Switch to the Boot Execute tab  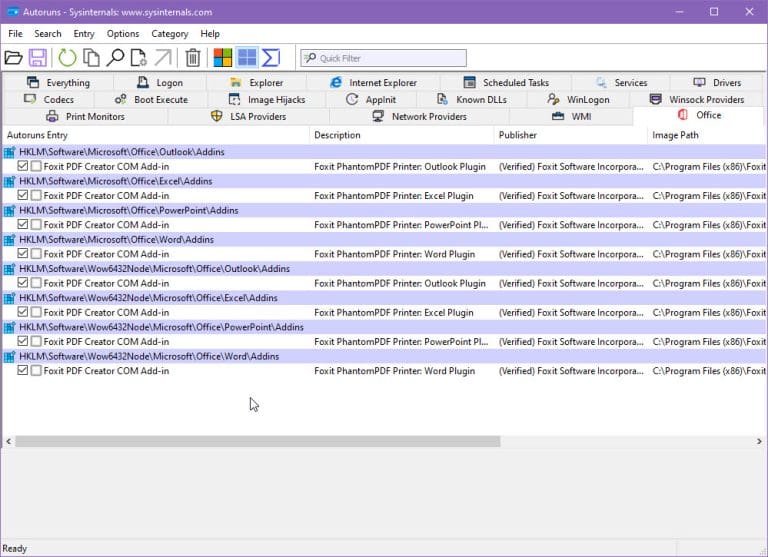pos(151,99)
